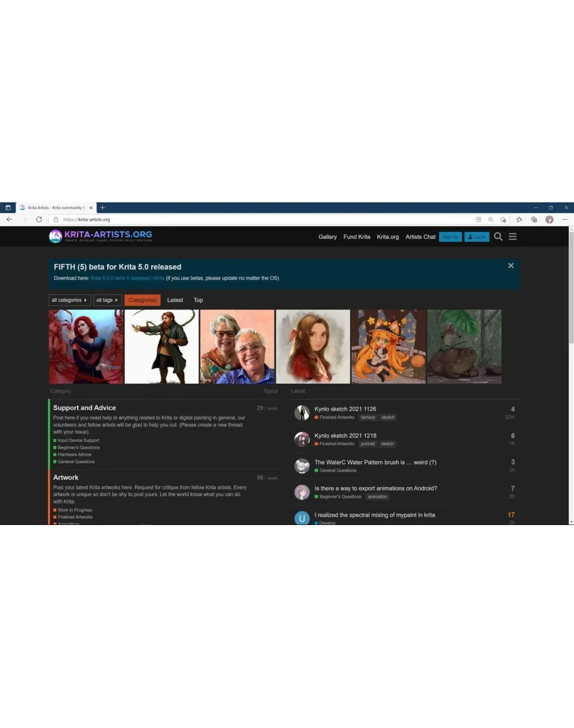
Task: Open the red-haired woman artwork thumbnail
Action: click(x=86, y=346)
